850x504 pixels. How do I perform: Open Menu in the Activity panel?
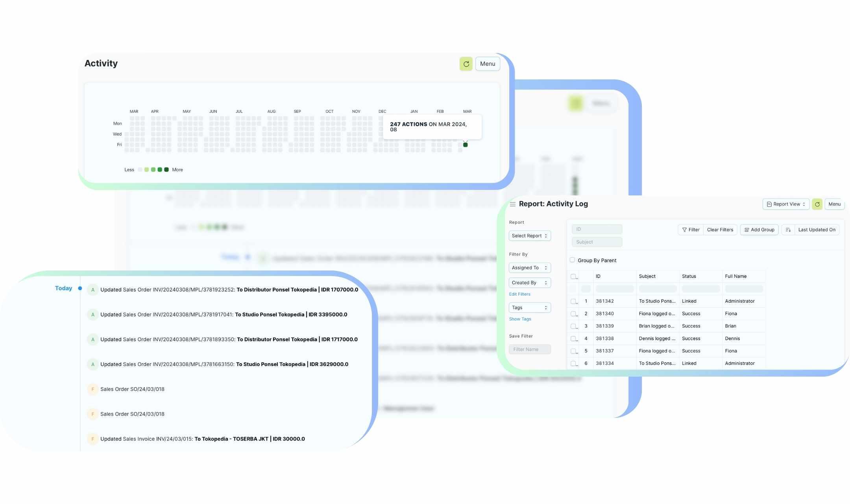point(487,64)
